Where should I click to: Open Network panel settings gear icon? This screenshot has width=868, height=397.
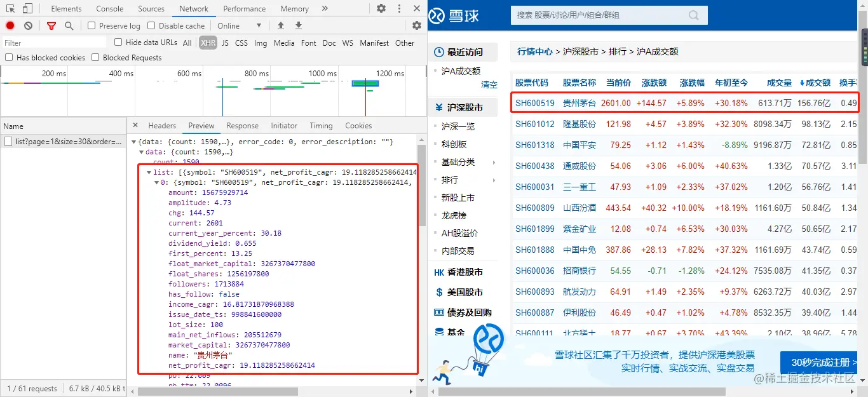point(416,25)
